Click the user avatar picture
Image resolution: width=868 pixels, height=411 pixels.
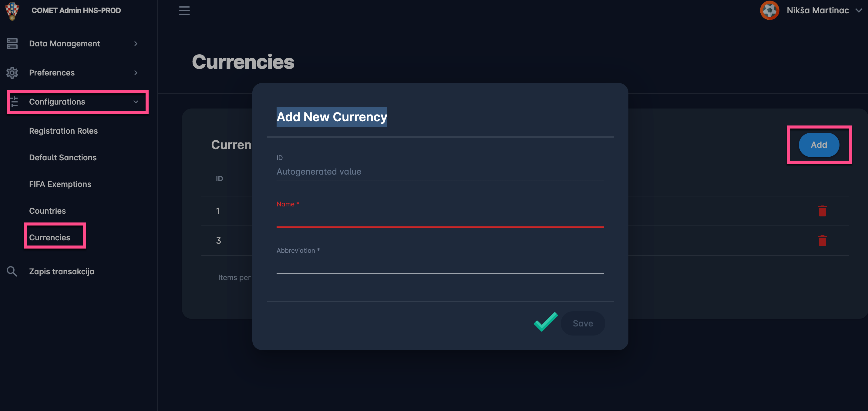(x=769, y=10)
